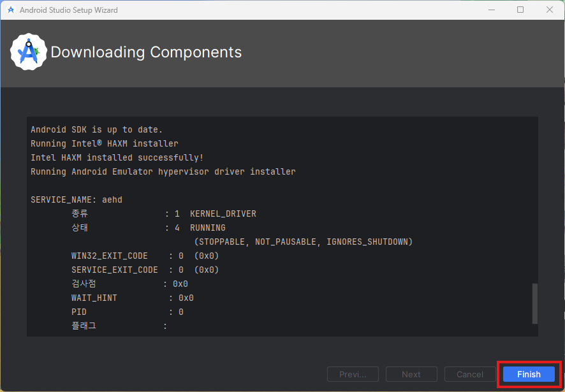The height and width of the screenshot is (392, 565).
Task: Click the 'KERNEL_DRIVER' text
Action: point(223,214)
